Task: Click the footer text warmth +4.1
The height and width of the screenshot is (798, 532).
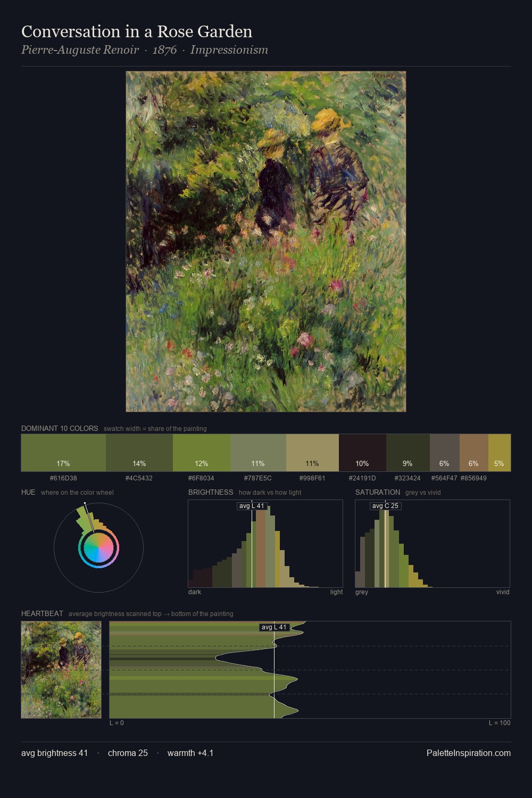Action: pyautogui.click(x=190, y=753)
